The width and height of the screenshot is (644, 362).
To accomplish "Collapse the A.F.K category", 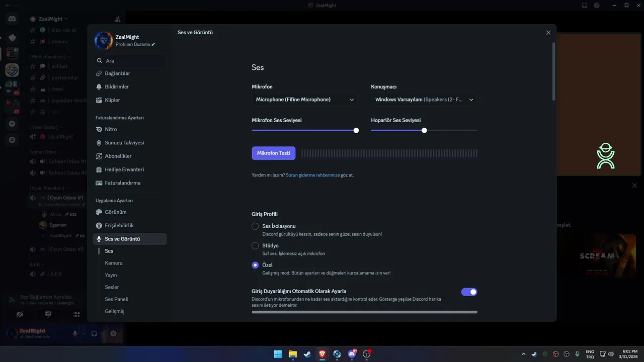I will 36,264.
